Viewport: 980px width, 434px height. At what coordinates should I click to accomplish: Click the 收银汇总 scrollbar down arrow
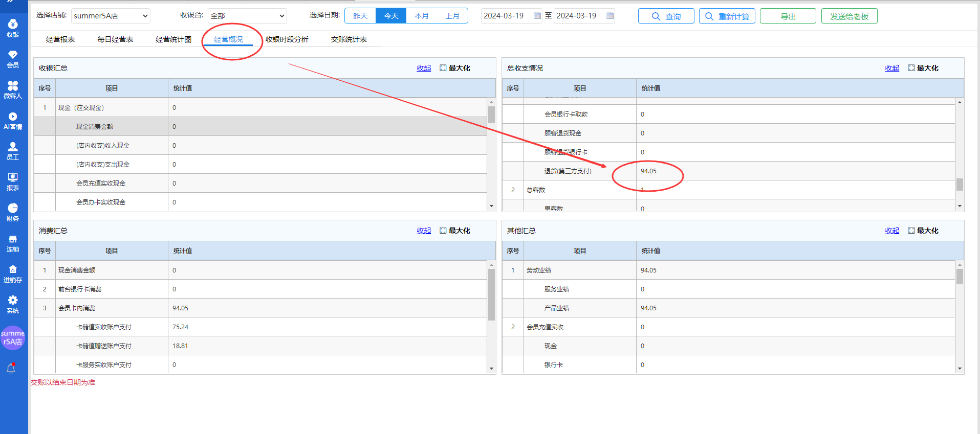491,207
